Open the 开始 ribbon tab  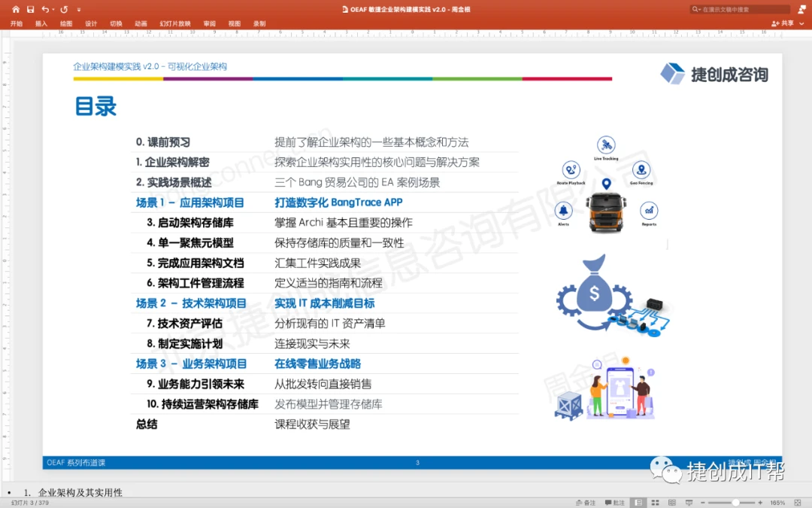(x=17, y=23)
